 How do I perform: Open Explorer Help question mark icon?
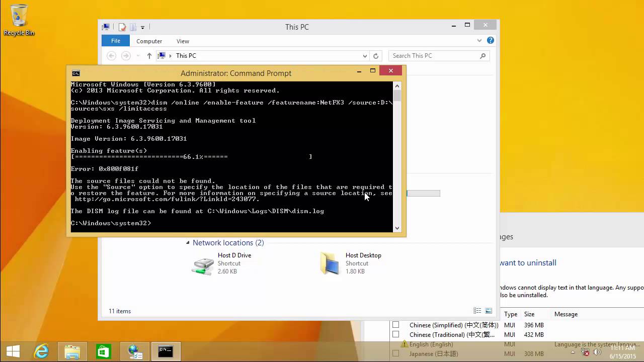[x=491, y=40]
